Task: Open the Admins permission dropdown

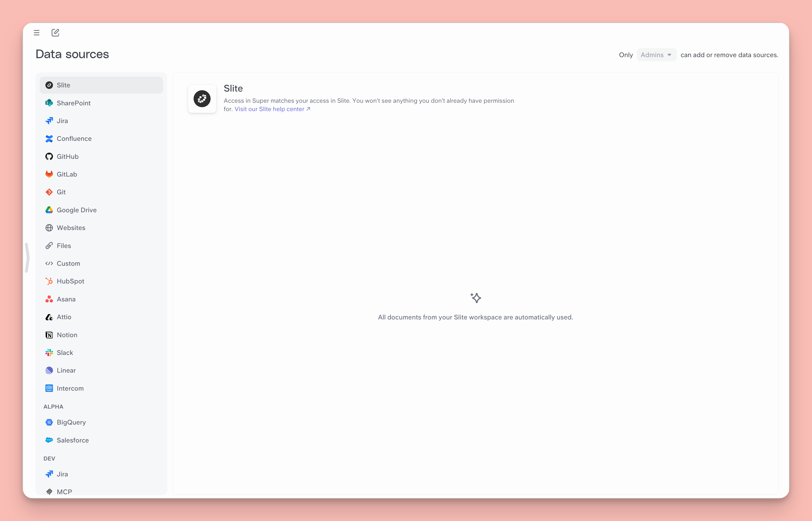Action: click(x=656, y=55)
